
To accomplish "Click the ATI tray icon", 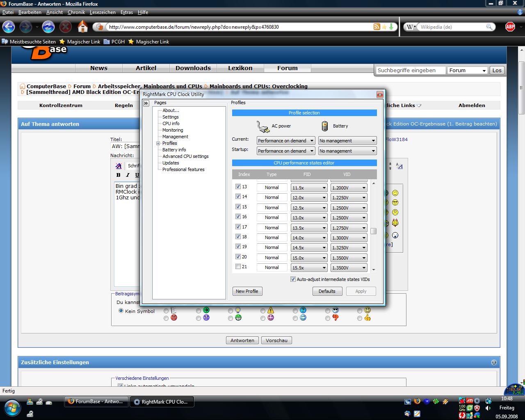I will (470, 401).
